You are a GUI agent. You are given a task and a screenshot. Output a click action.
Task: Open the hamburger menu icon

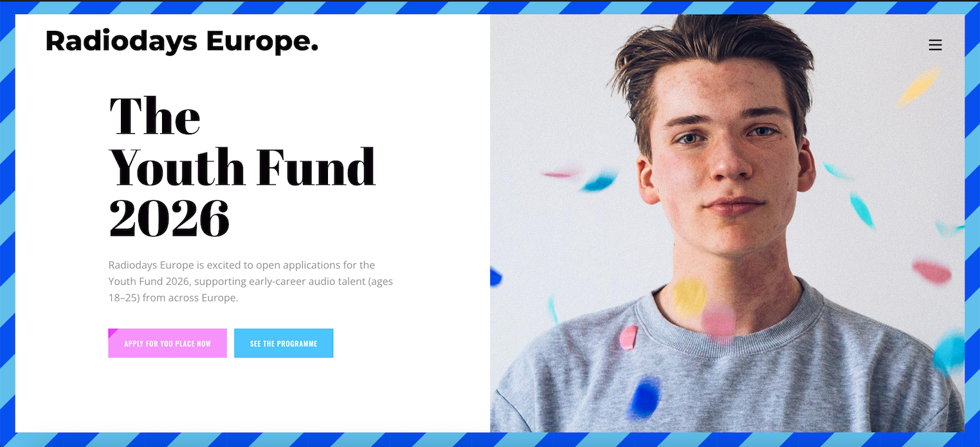[x=935, y=45]
